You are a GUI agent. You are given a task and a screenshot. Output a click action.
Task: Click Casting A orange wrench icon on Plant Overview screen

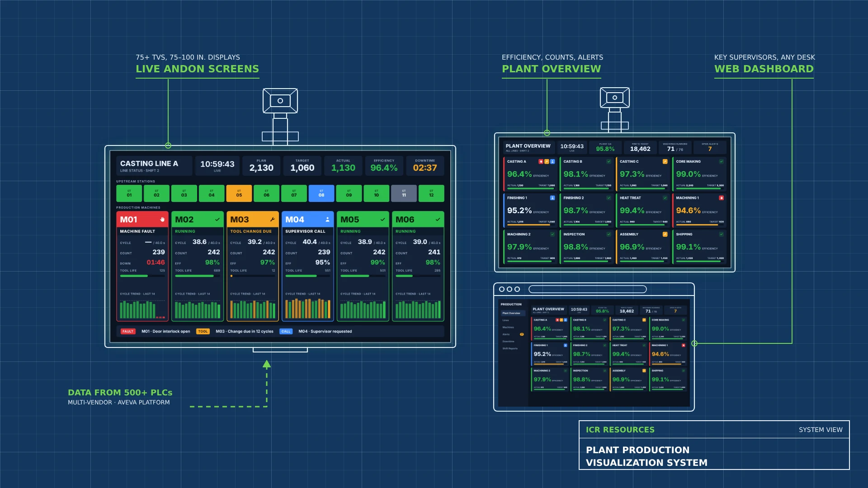tap(547, 161)
